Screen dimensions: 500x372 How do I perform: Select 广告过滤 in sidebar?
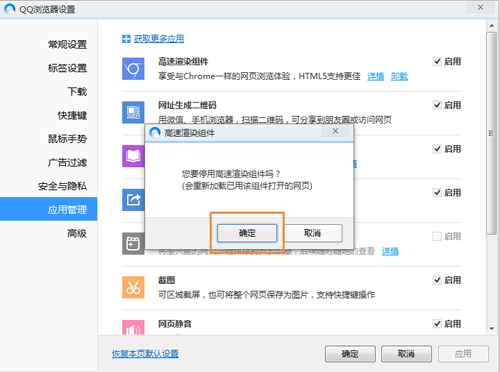click(67, 162)
